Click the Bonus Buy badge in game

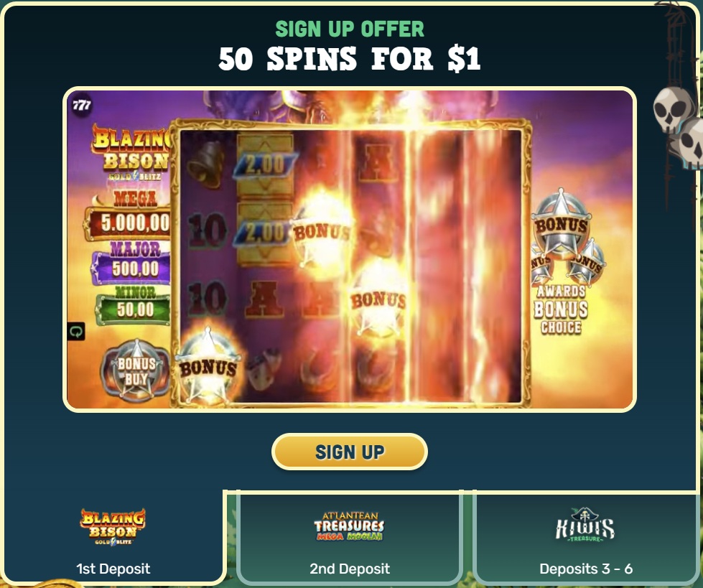point(136,370)
